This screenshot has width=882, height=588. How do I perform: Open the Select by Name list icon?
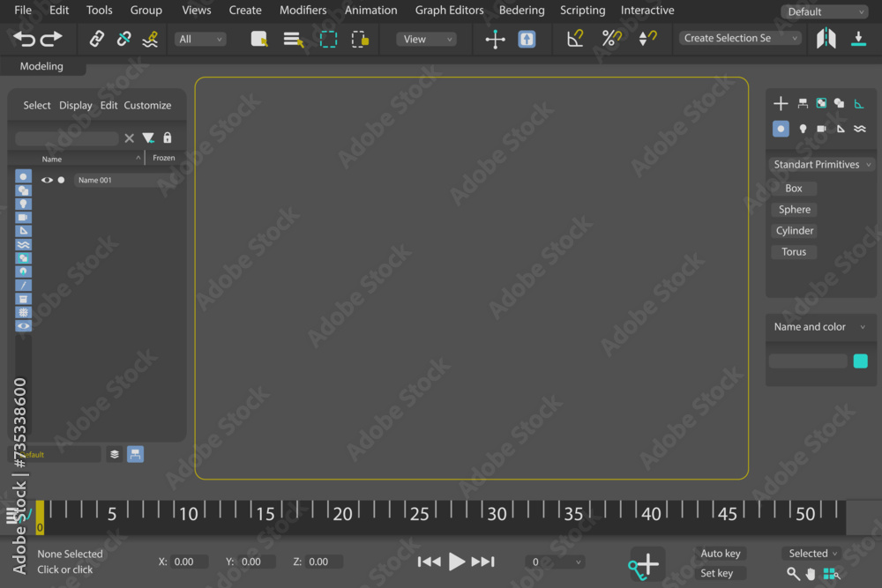(x=293, y=40)
